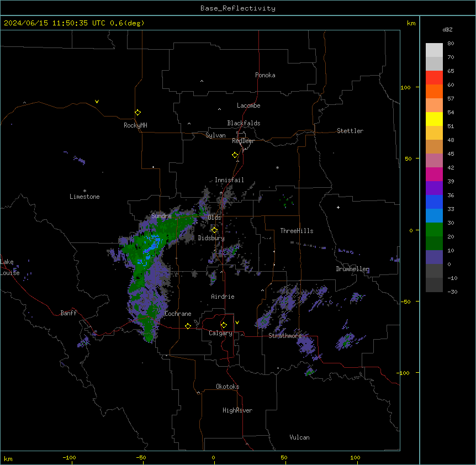The width and height of the screenshot is (476, 465).
Task: Click the light blue 30+ dBZ core south of Sundre
Action: tap(153, 245)
